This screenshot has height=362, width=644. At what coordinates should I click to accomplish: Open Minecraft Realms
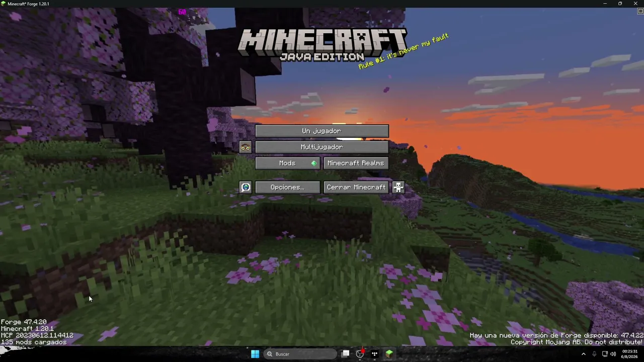(356, 163)
